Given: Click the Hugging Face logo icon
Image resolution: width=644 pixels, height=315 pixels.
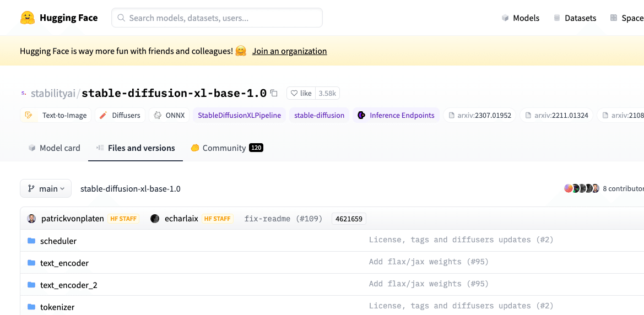Looking at the screenshot, I should click(x=28, y=18).
